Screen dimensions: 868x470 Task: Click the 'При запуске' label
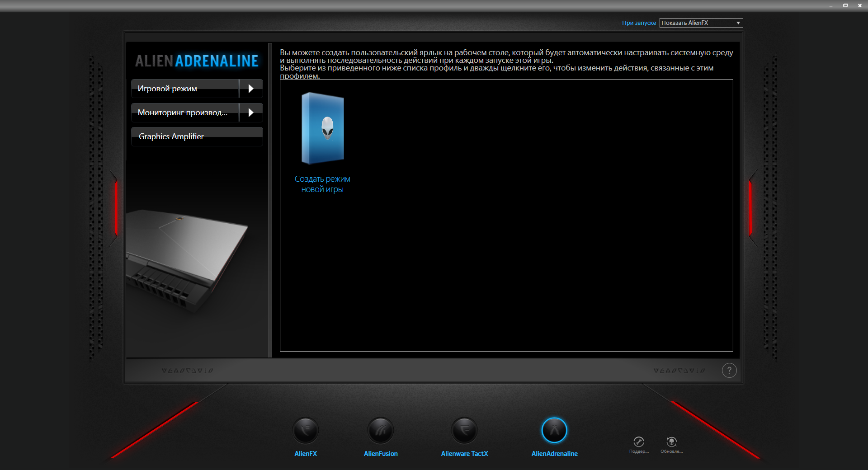click(639, 23)
